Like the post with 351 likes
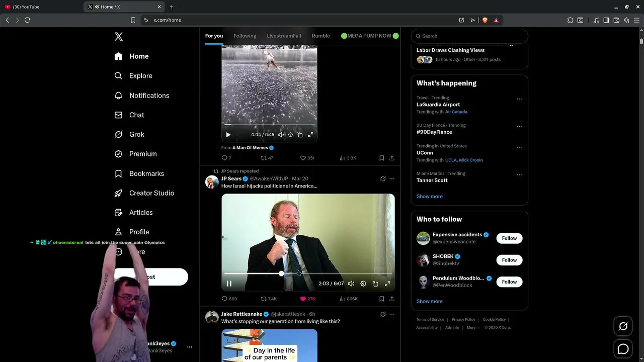Image resolution: width=644 pixels, height=362 pixels. pos(307,158)
